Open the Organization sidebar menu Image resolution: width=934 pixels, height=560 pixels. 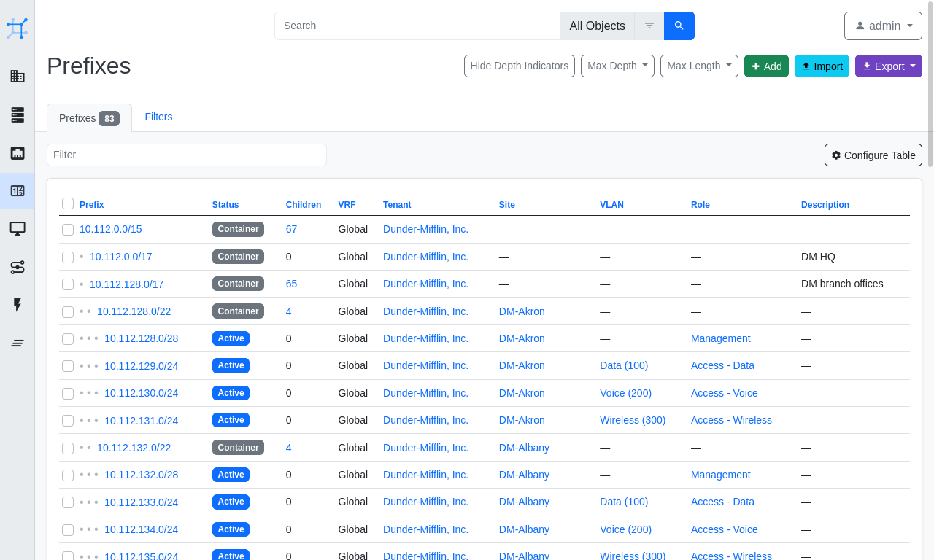click(18, 76)
